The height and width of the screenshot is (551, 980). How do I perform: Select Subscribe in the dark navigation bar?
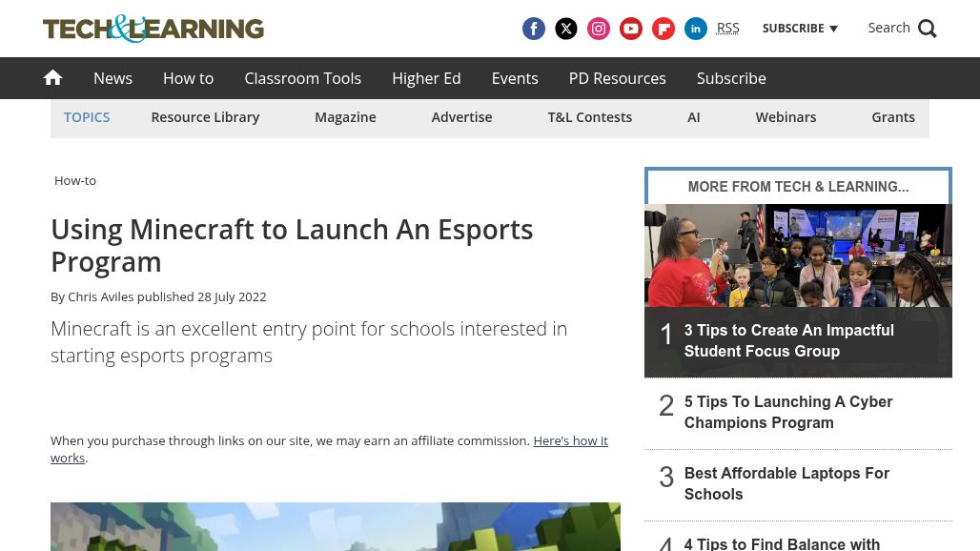[731, 78]
